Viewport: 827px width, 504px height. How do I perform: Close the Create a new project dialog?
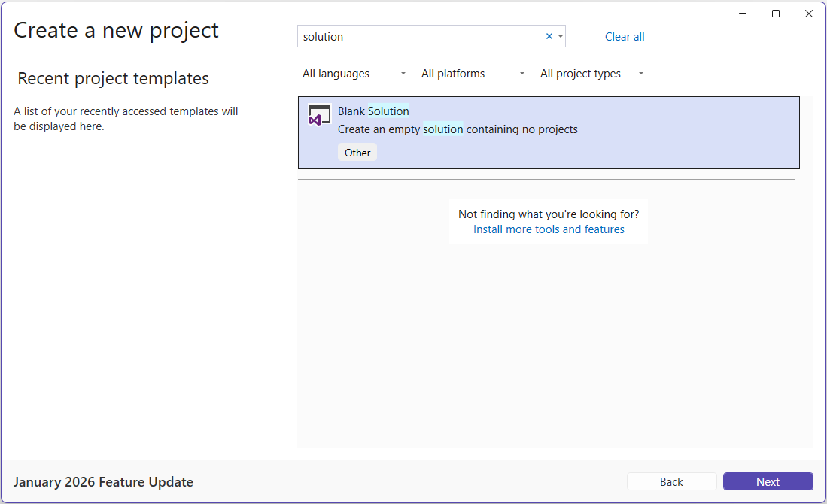click(809, 13)
